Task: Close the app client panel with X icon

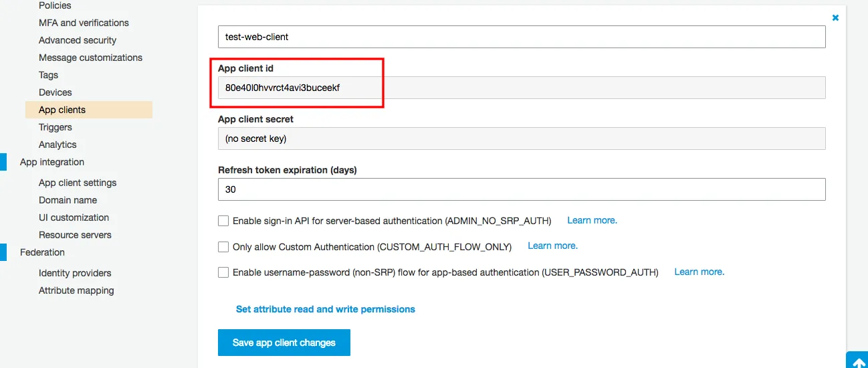Action: [835, 18]
